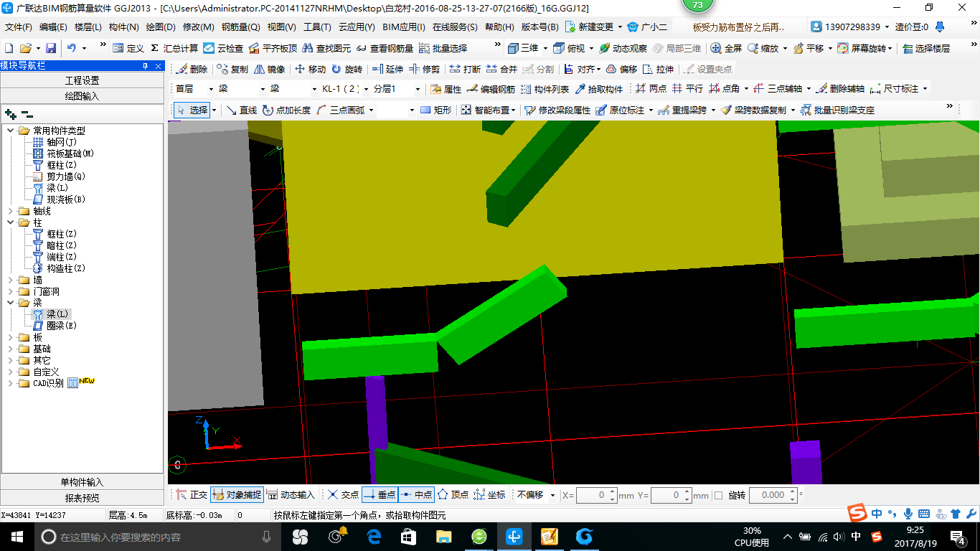Activate 拾取构件 pick component tool
Viewport: 980px width, 551px height.
[598, 90]
